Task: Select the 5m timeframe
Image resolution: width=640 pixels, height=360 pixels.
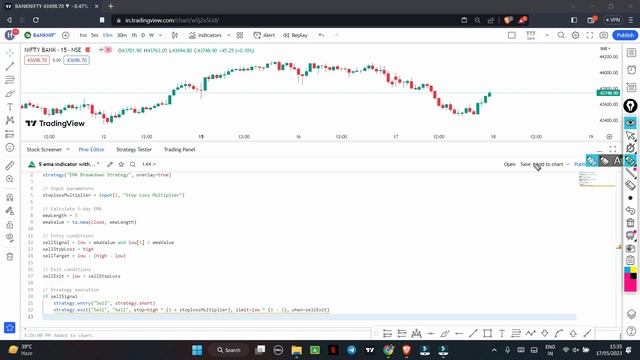Action: [94, 36]
